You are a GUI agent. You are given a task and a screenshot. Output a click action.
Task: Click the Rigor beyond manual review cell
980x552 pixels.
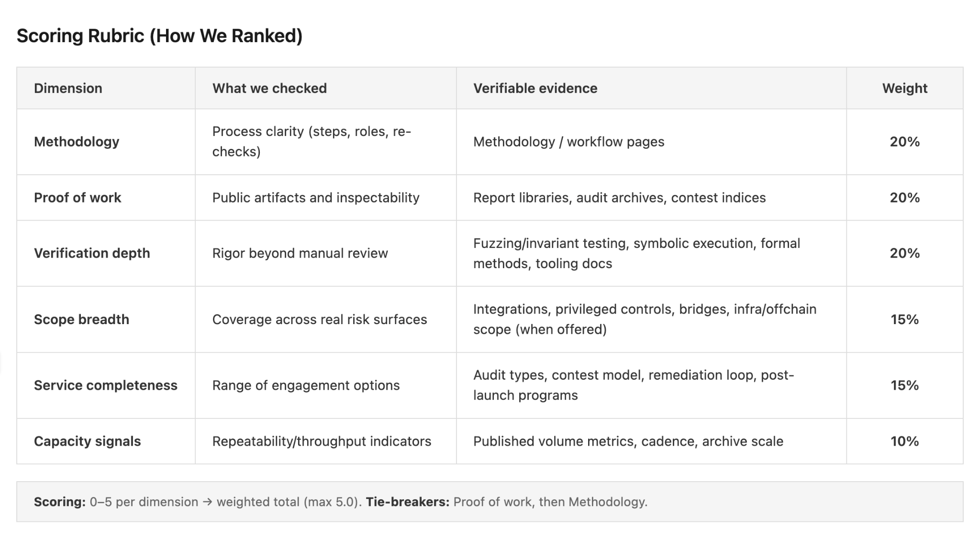300,253
